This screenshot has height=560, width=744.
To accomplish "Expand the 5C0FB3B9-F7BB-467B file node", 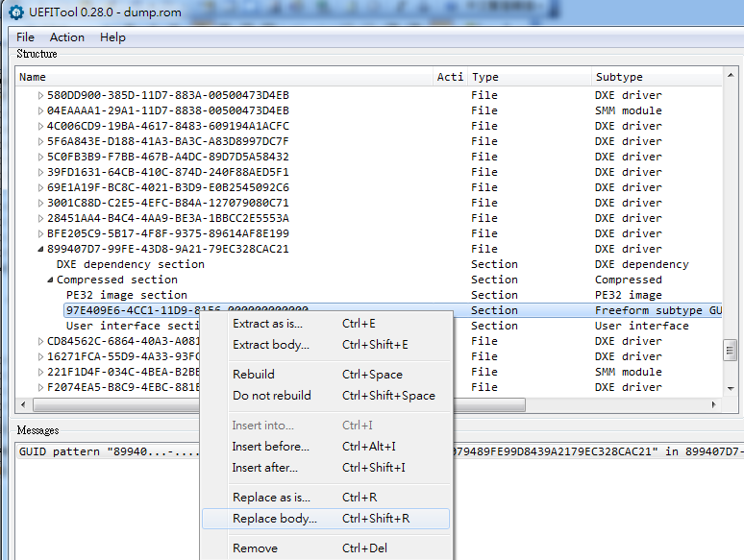I will (40, 157).
